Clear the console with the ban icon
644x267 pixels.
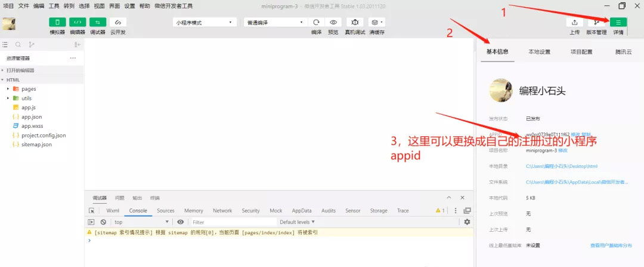pos(103,222)
